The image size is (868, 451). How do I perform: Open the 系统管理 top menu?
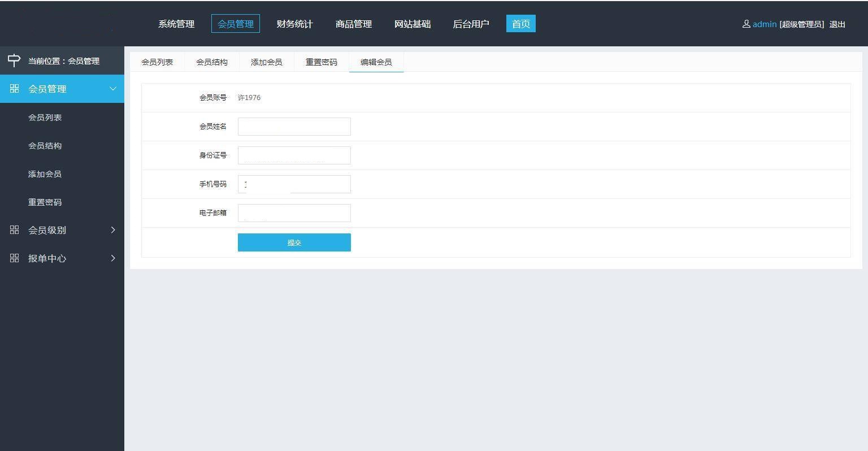[x=176, y=24]
